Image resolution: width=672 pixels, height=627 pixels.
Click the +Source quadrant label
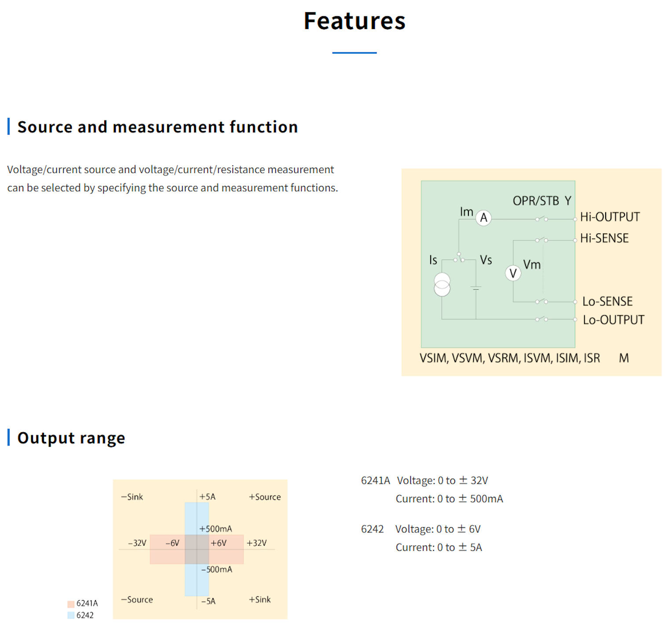point(265,497)
